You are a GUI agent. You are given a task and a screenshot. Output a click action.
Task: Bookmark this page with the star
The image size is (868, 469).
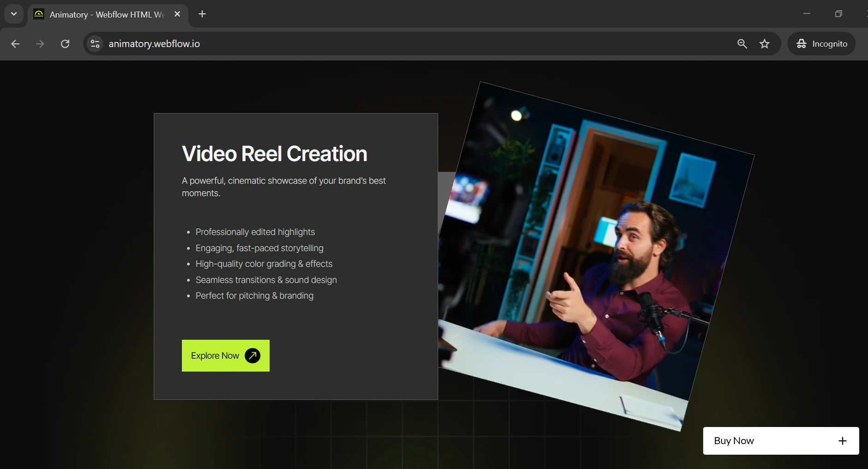point(765,44)
